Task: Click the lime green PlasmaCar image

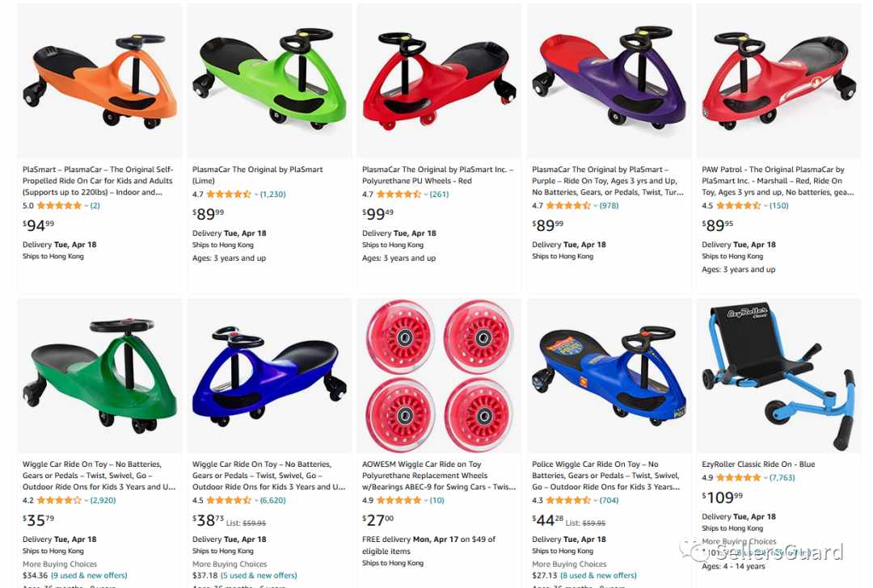Action: coord(269,81)
